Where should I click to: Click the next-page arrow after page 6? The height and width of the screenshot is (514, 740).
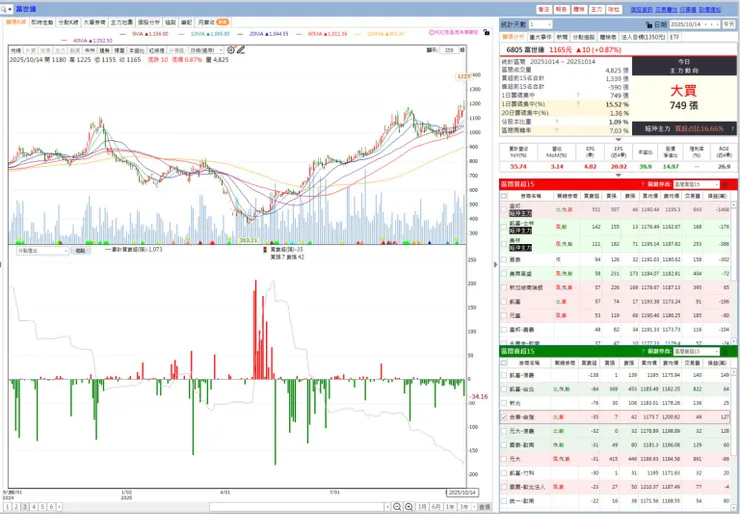point(59,507)
